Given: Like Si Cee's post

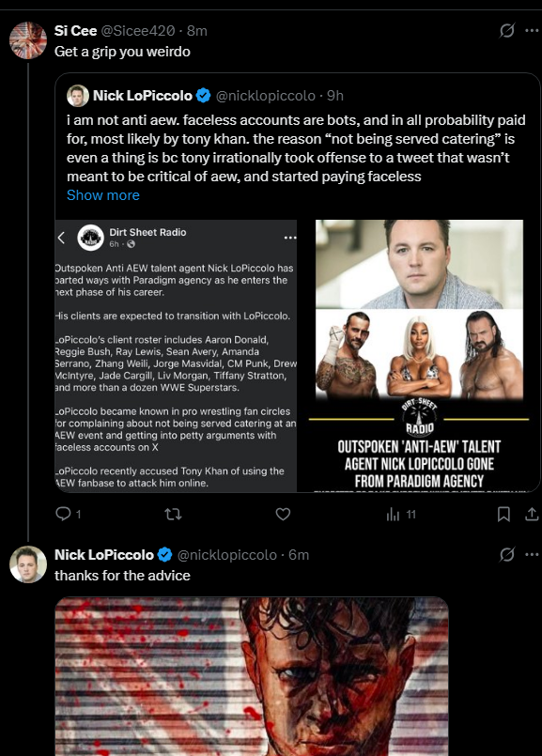Looking at the screenshot, I should click(x=283, y=515).
